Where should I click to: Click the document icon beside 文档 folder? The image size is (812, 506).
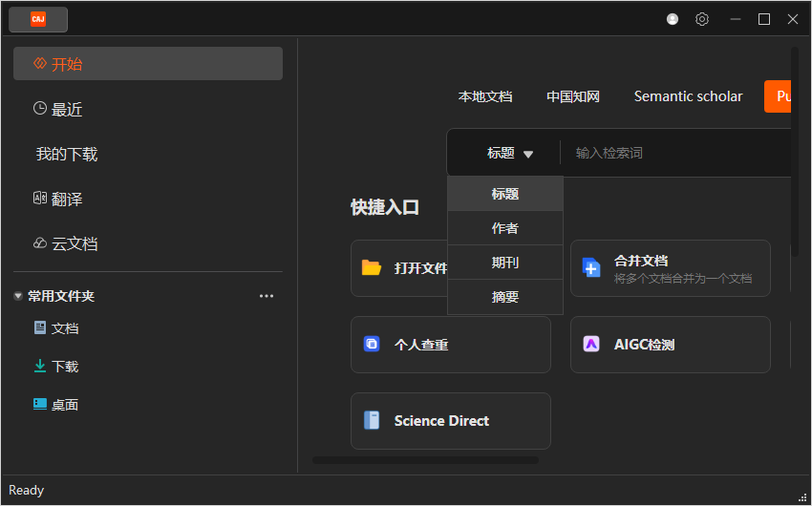pyautogui.click(x=40, y=327)
